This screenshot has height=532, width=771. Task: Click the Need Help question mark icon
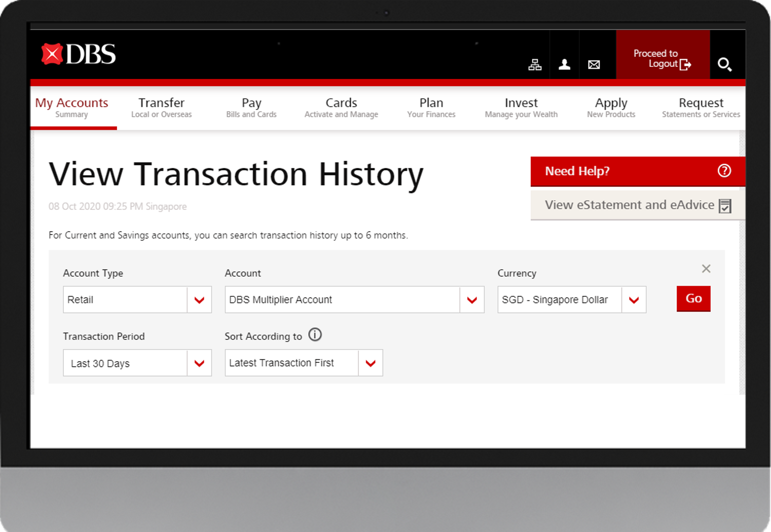click(x=724, y=171)
